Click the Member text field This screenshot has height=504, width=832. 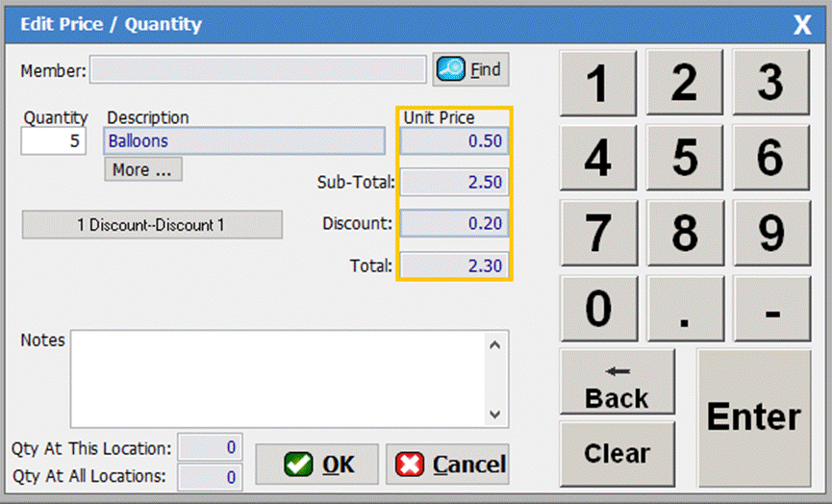coord(258,70)
